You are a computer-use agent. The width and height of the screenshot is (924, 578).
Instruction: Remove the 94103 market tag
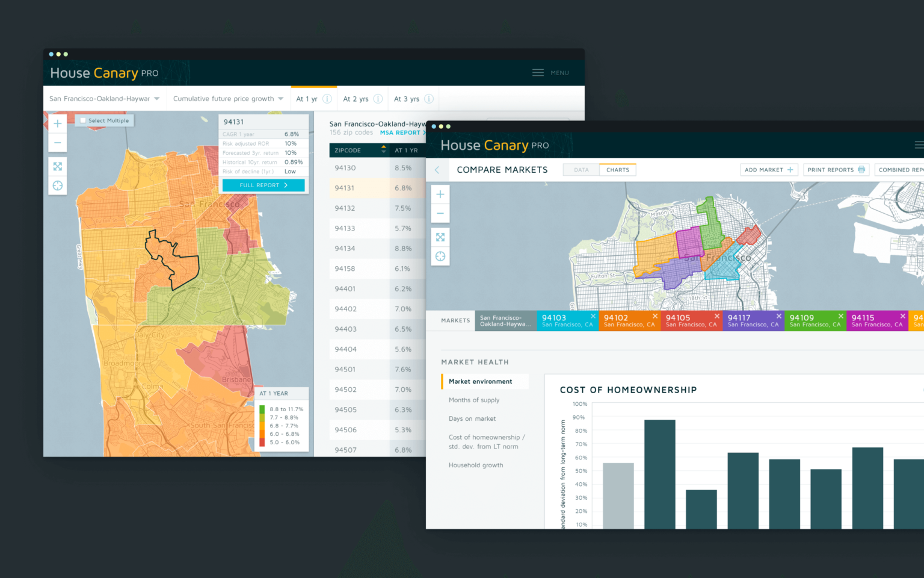pyautogui.click(x=593, y=316)
